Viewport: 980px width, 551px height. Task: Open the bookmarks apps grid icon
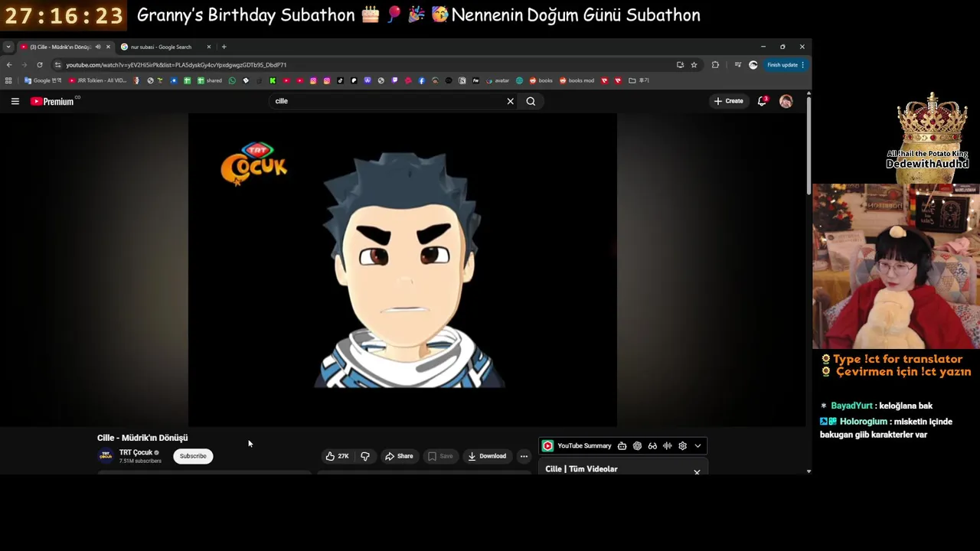click(8, 80)
